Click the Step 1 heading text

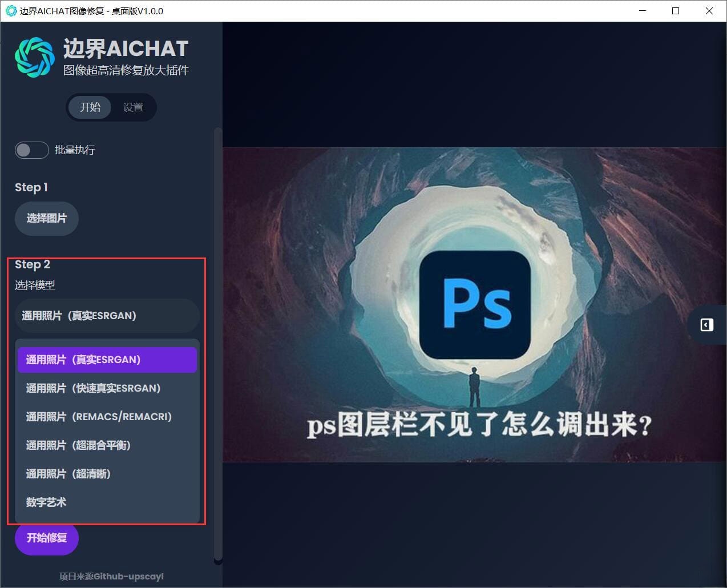31,187
